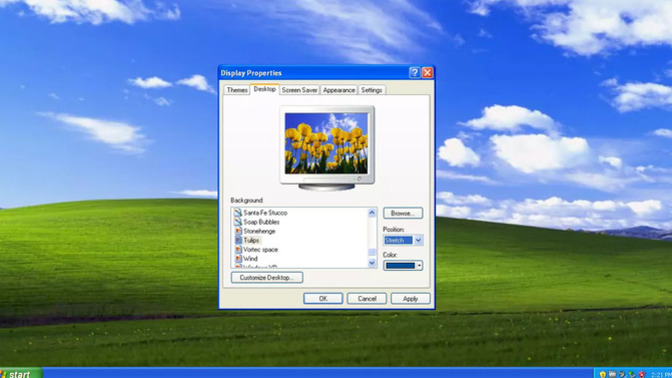This screenshot has height=378, width=672.
Task: Open the desktop Color picker dropdown
Action: [419, 266]
